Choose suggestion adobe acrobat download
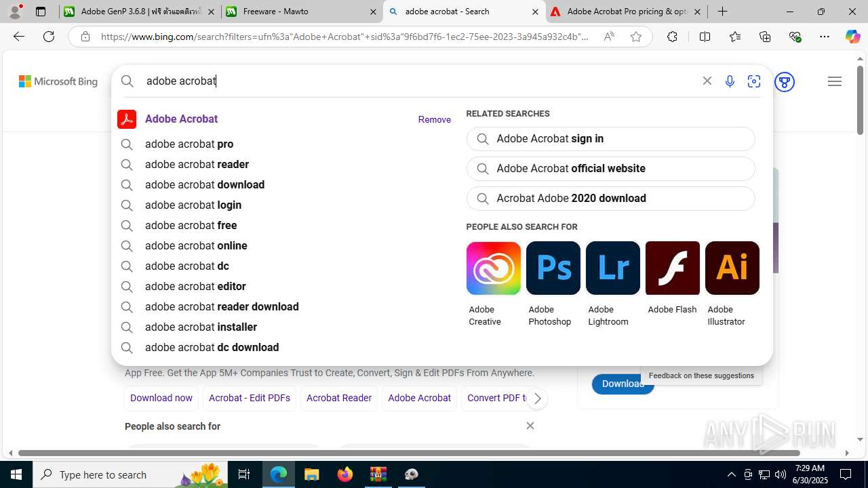Image resolution: width=868 pixels, height=488 pixels. [205, 184]
